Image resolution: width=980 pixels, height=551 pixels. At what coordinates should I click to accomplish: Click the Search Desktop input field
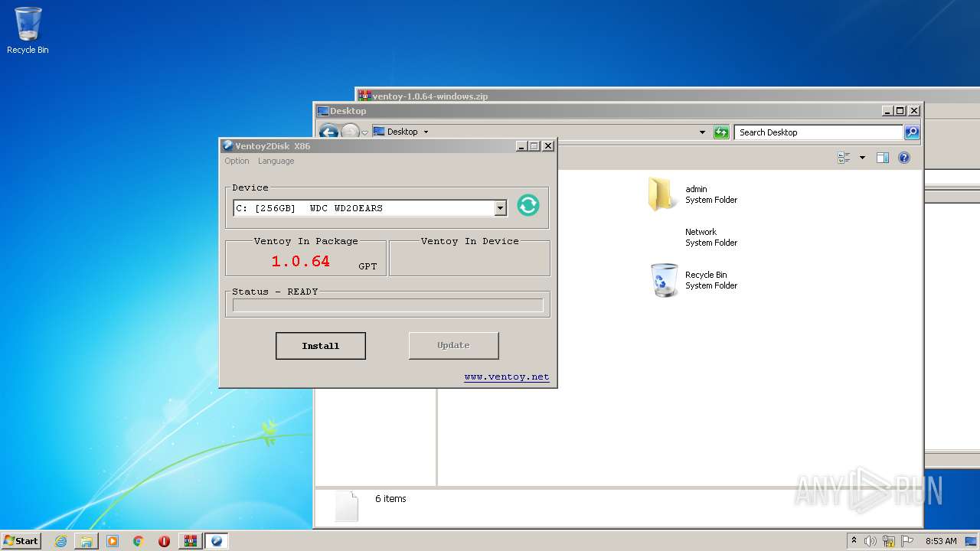[x=818, y=132]
